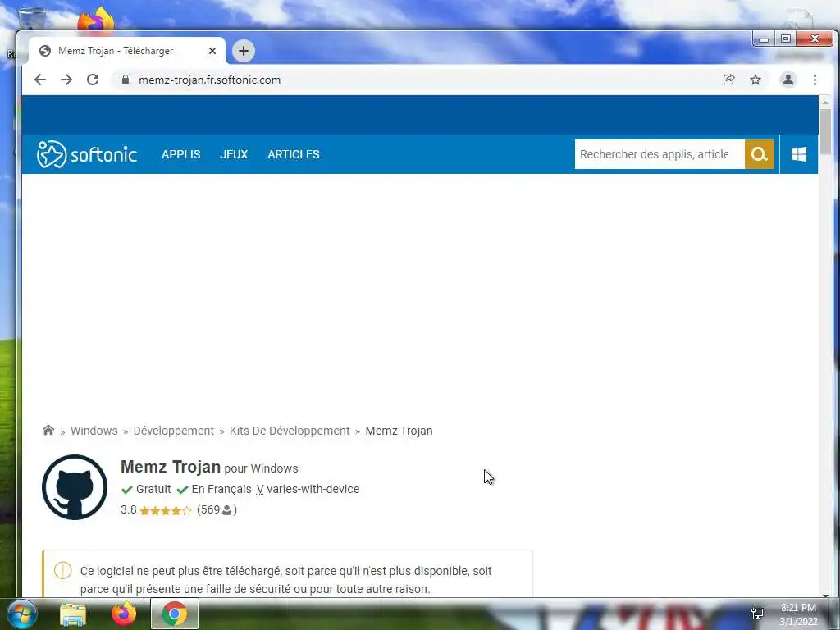This screenshot has width=840, height=630.
Task: Click the Windows platform icon in header
Action: point(799,154)
